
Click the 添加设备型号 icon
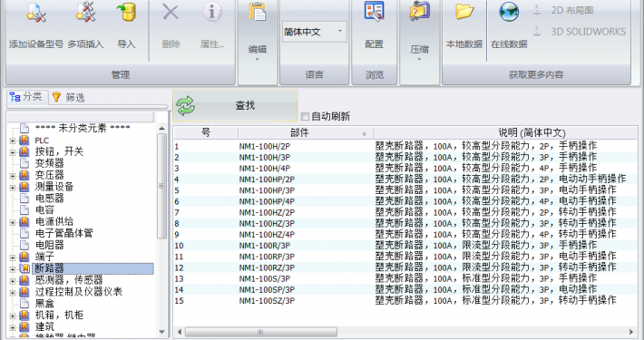point(36,13)
